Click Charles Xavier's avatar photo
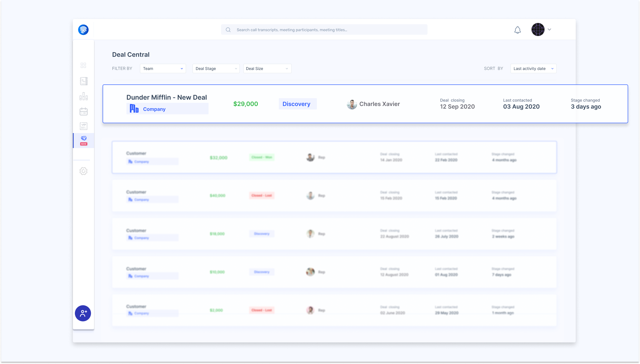 pyautogui.click(x=352, y=104)
